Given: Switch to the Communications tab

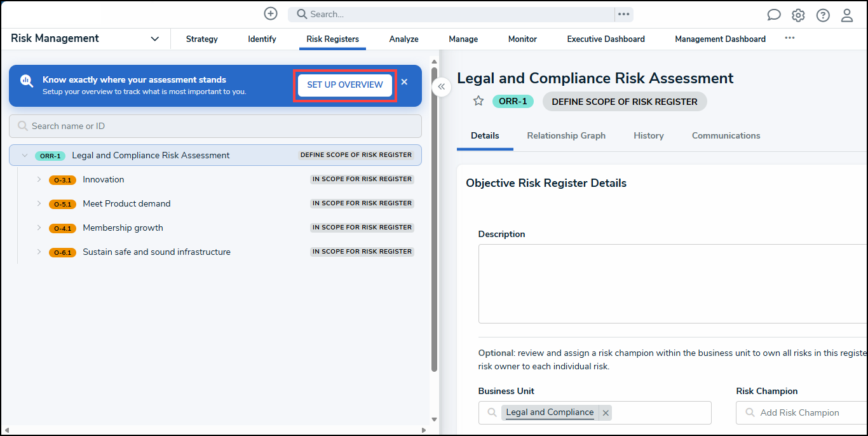Looking at the screenshot, I should [x=726, y=135].
